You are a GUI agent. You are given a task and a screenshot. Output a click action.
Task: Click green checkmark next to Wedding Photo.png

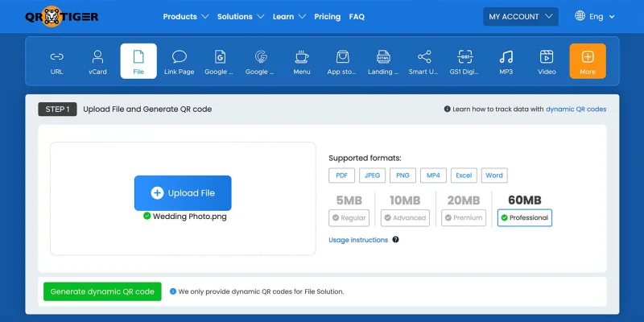147,216
